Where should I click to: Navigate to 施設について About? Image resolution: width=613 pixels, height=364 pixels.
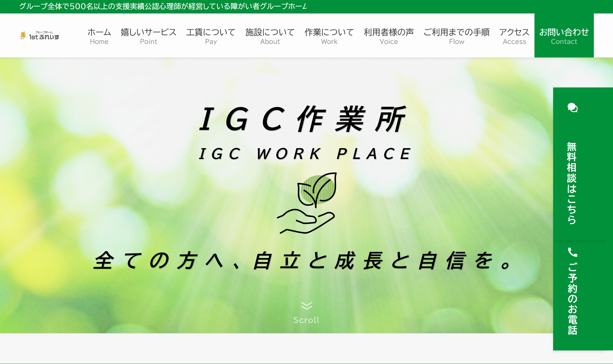270,36
